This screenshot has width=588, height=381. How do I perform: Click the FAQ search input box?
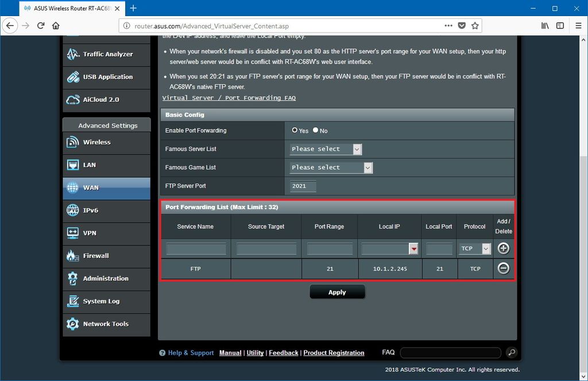pyautogui.click(x=450, y=353)
